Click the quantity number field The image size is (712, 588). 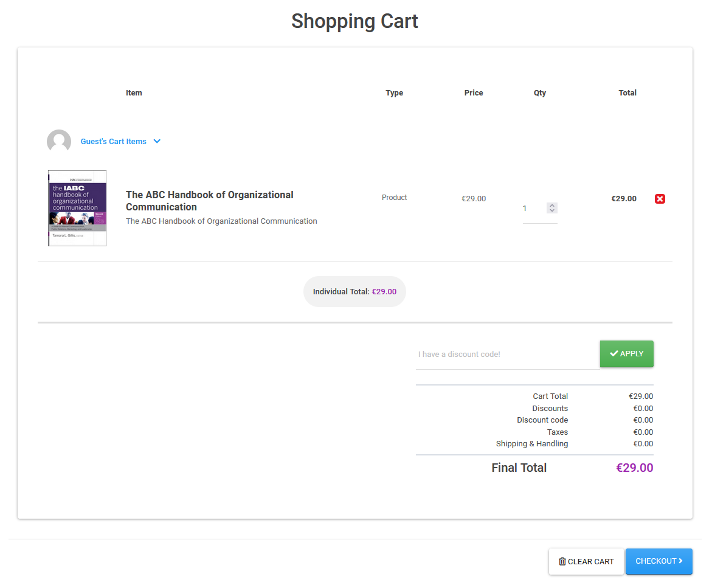[x=533, y=209]
